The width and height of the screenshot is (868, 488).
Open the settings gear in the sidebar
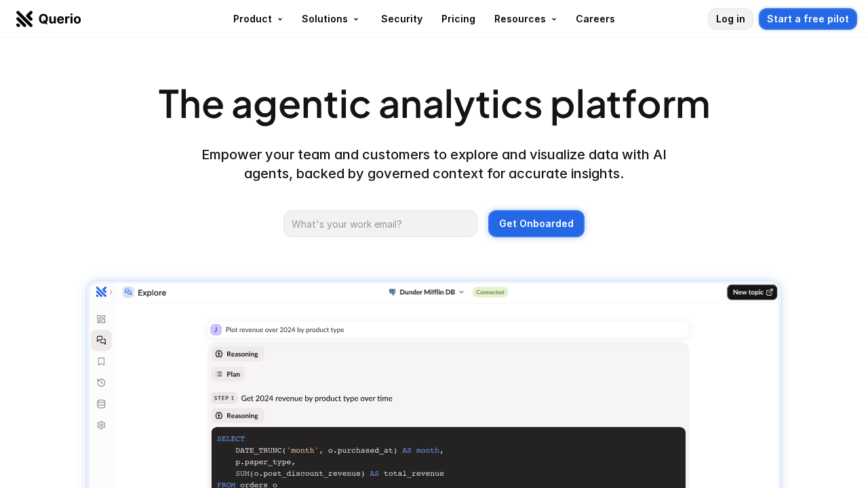(x=100, y=424)
